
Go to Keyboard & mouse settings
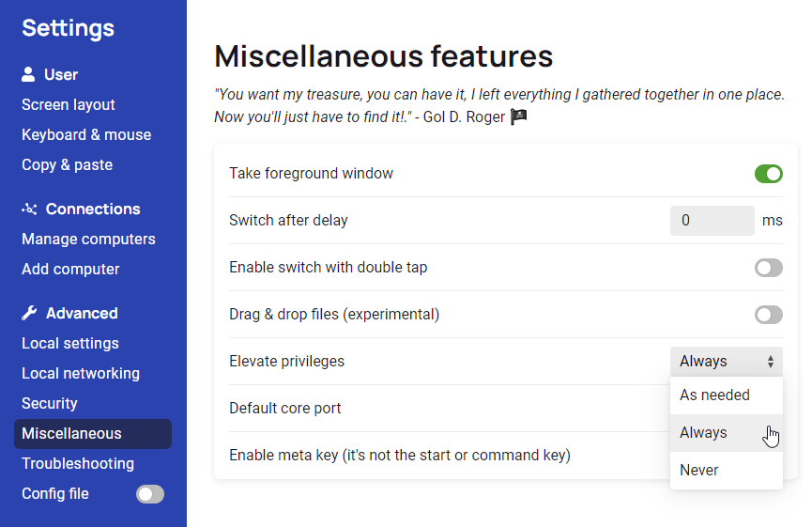(86, 134)
